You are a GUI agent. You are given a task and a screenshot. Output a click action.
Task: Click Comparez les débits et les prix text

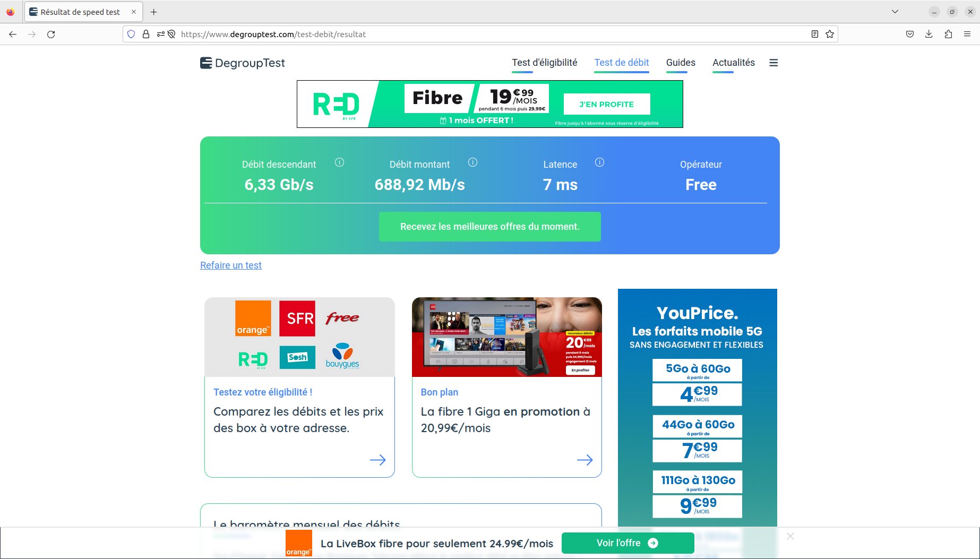[298, 420]
